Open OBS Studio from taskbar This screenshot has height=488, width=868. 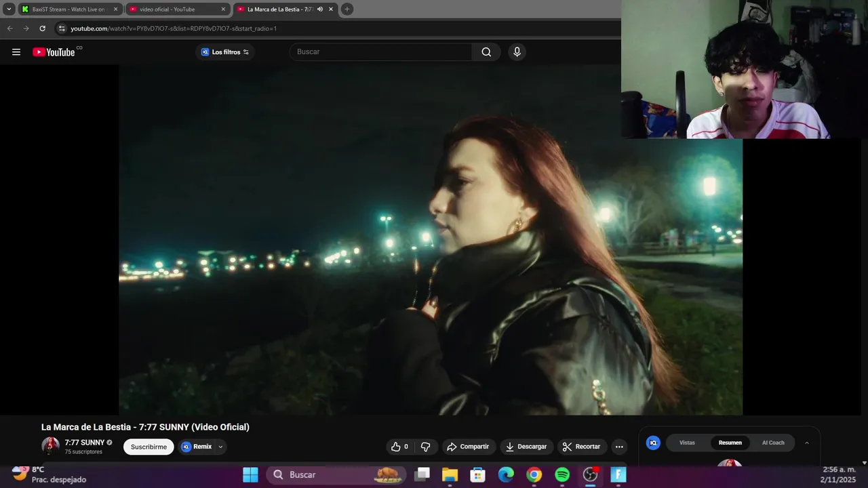point(591,475)
